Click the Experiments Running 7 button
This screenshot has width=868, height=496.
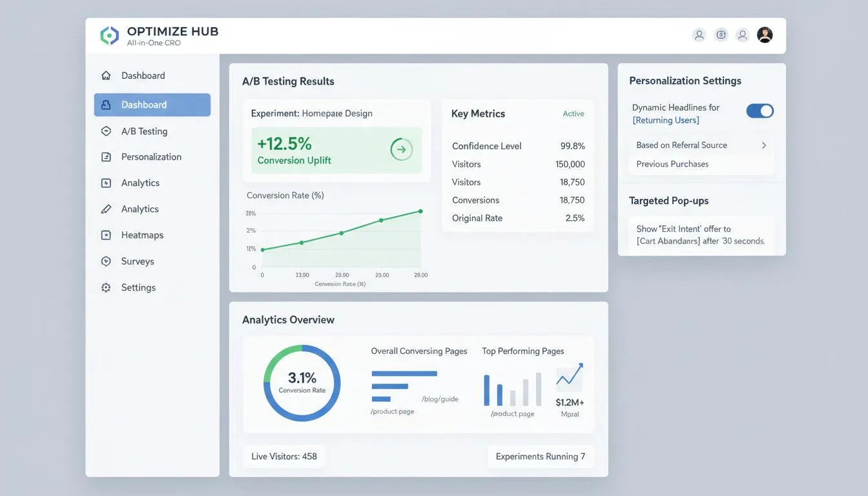click(541, 457)
